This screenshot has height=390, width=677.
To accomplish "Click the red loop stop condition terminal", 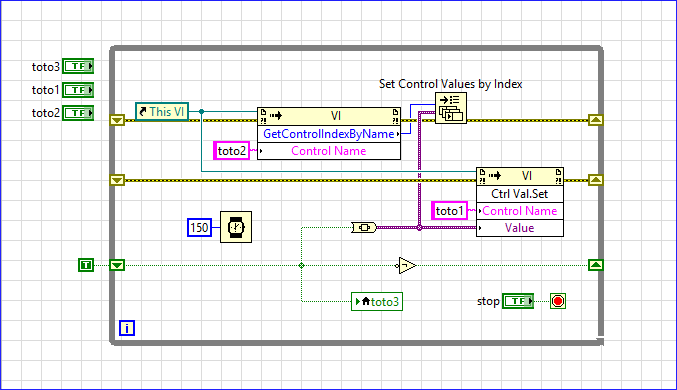I will point(558,301).
